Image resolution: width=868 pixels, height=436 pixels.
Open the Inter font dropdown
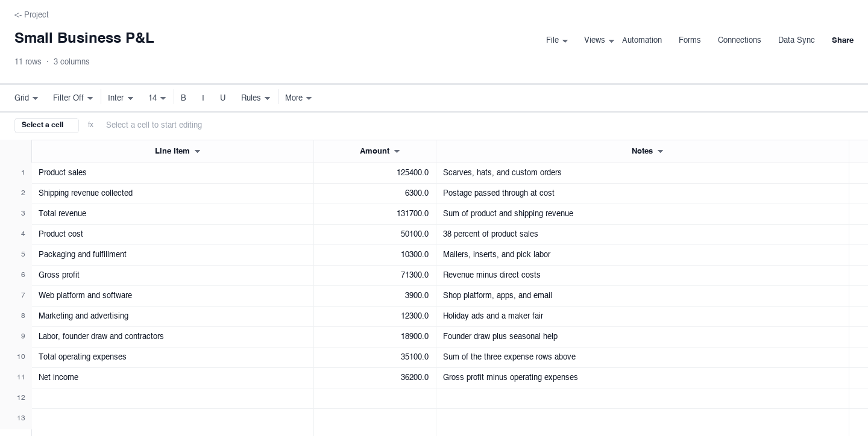coord(121,98)
